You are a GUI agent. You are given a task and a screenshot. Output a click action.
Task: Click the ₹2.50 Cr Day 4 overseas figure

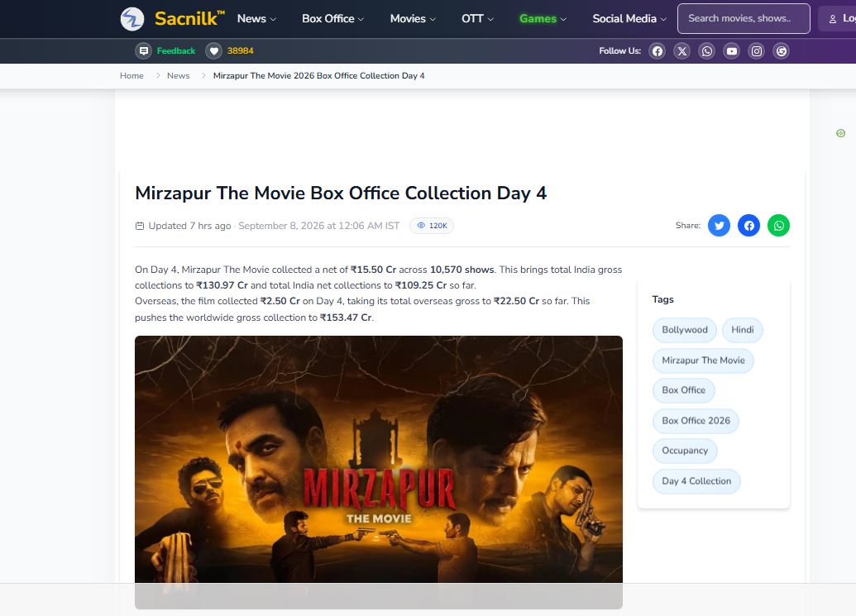tap(280, 301)
